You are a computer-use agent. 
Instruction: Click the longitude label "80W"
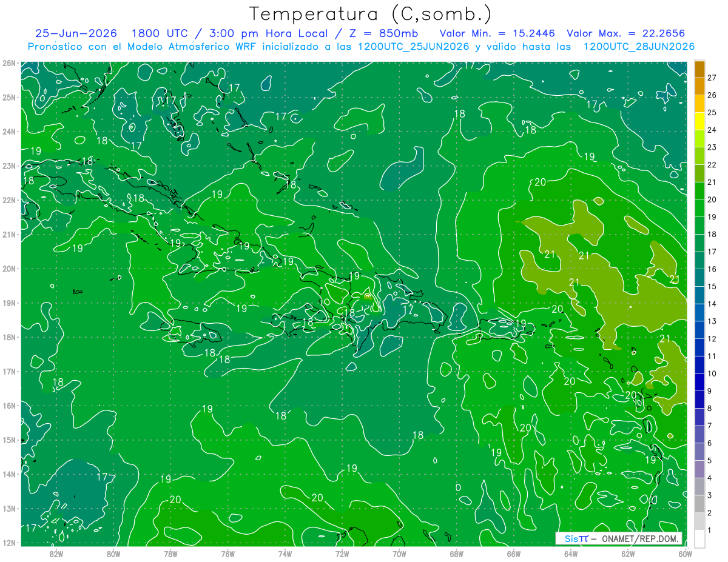coord(113,552)
